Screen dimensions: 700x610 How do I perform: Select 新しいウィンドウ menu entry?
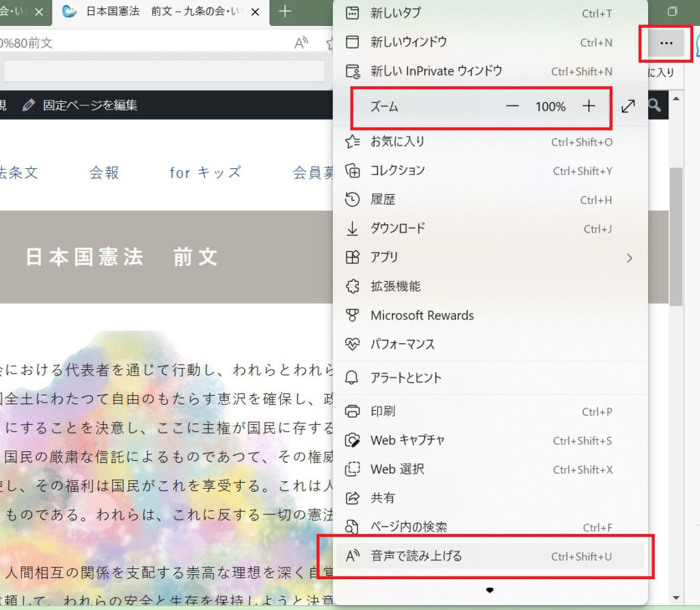(489, 42)
